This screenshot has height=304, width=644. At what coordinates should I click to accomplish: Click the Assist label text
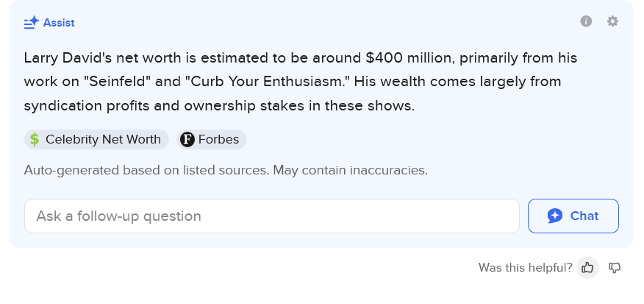tap(59, 23)
